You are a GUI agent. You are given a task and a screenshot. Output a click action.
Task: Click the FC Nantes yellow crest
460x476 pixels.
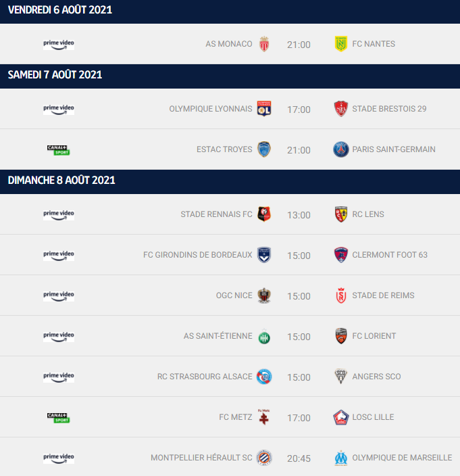[x=341, y=44]
